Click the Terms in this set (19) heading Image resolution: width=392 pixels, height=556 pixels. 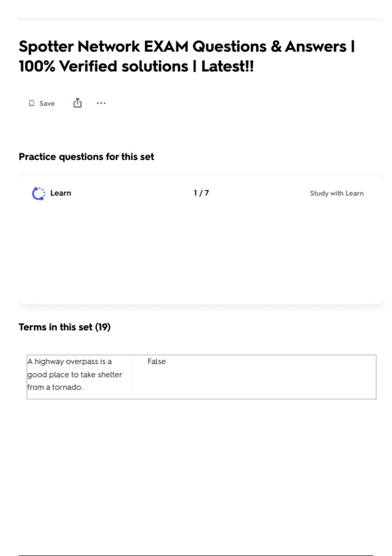click(x=64, y=327)
